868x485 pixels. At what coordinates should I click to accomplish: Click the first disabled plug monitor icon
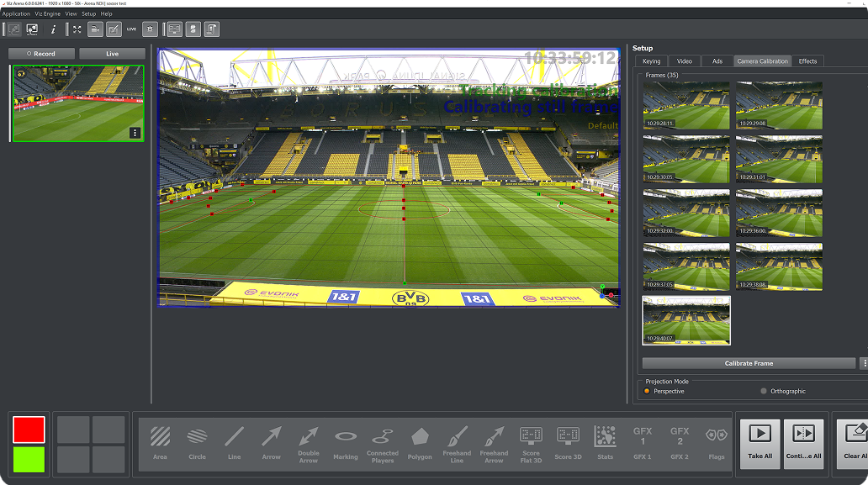(13, 29)
